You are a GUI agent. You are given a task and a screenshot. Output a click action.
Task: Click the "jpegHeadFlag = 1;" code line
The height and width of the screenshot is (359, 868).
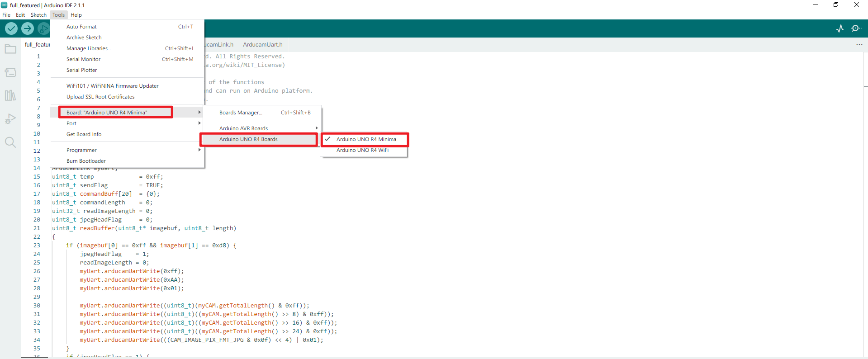tap(114, 254)
